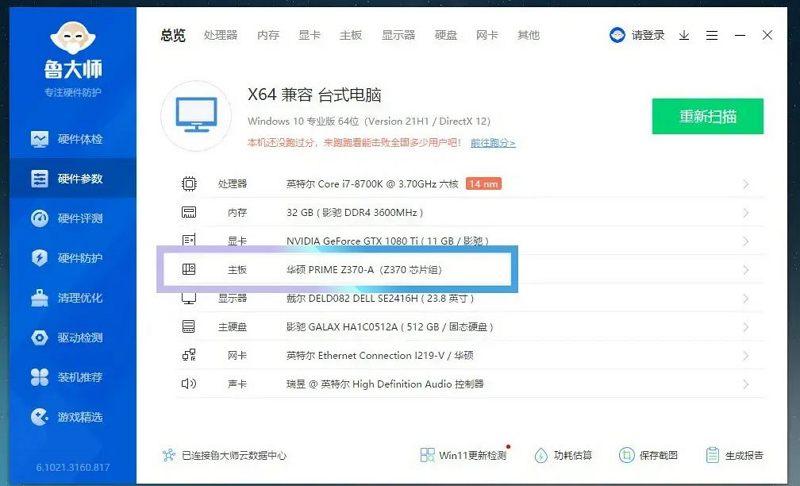Select the 32 GB DDR4 3600MHz text
The height and width of the screenshot is (486, 800).
[x=355, y=213]
